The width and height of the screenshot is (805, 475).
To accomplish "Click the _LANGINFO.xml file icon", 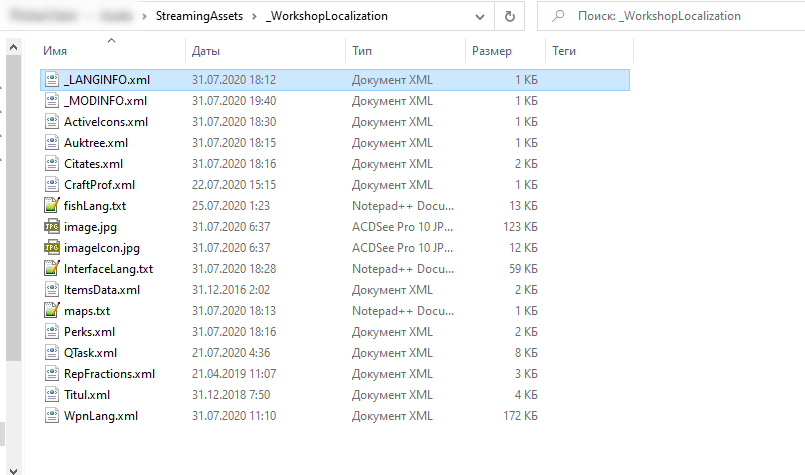I will coord(52,80).
